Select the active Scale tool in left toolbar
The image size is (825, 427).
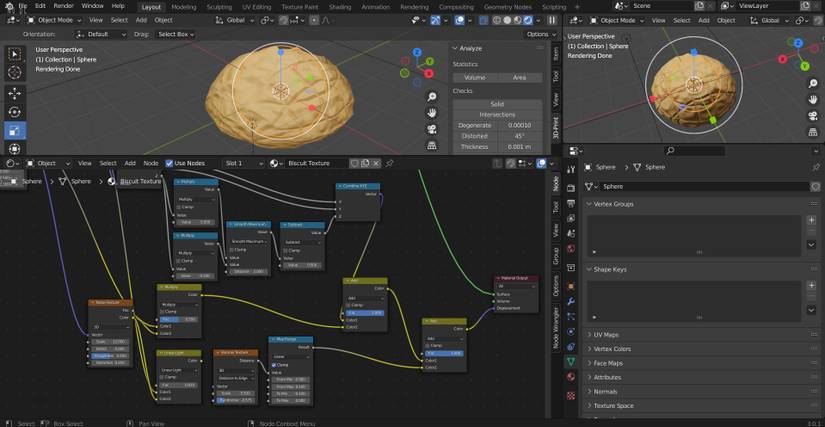(x=15, y=130)
